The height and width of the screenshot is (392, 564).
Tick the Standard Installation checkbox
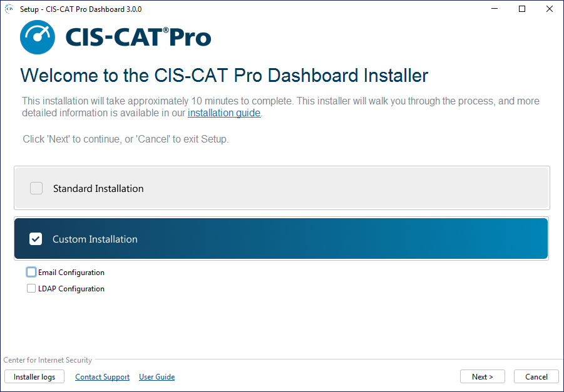[36, 188]
